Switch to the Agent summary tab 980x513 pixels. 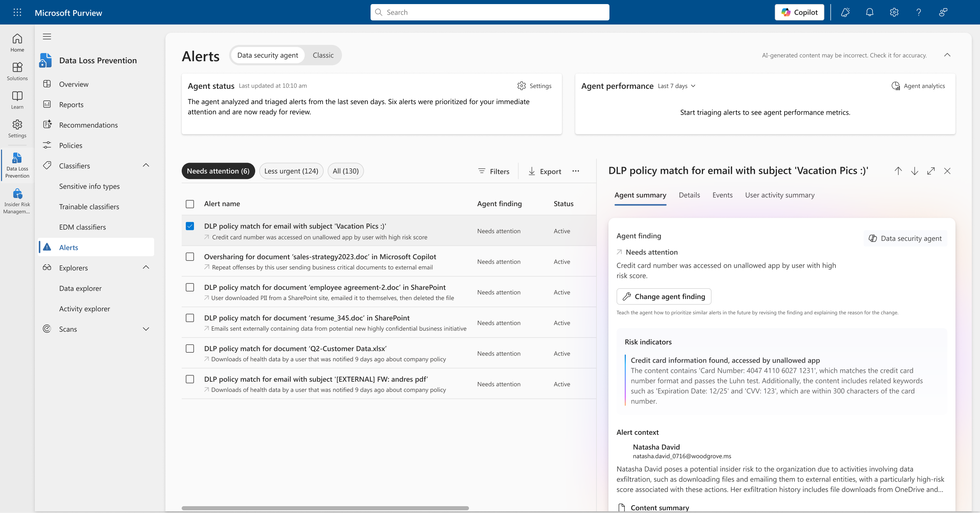[640, 195]
